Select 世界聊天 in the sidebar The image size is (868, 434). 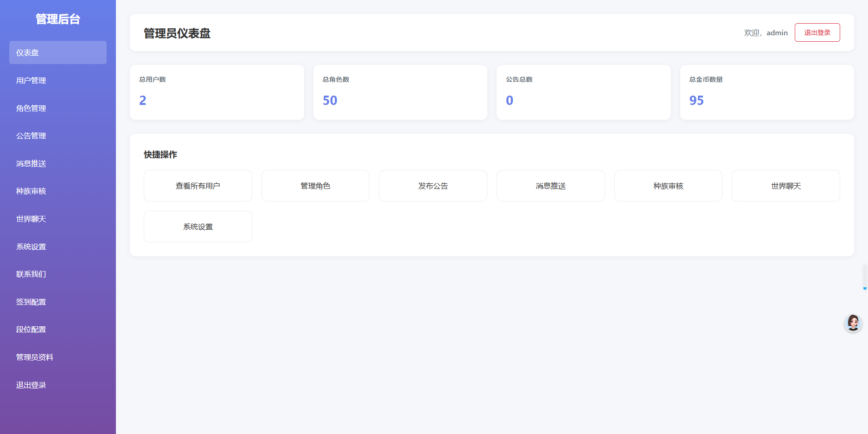tap(58, 219)
